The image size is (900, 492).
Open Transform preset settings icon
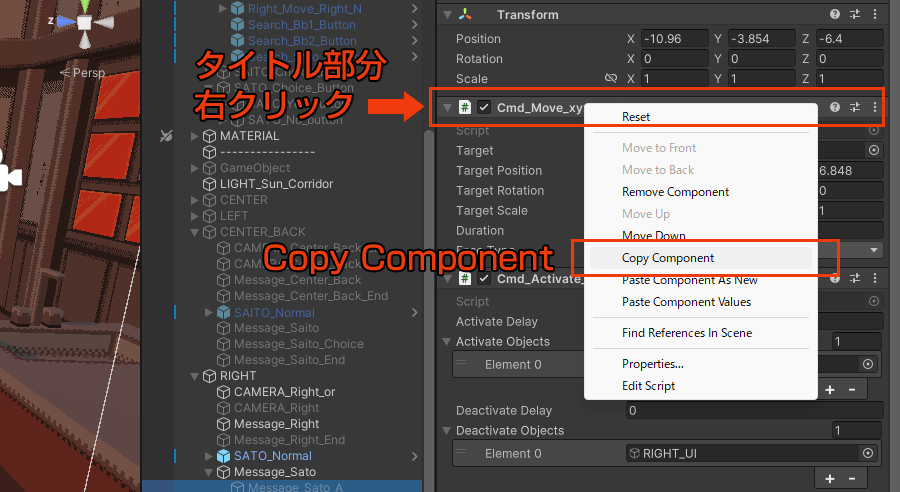[855, 15]
